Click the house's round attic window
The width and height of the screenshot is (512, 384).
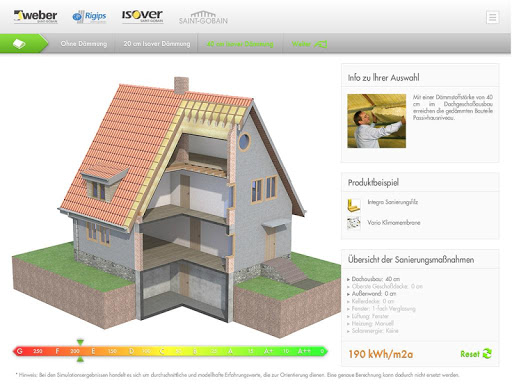click(244, 141)
